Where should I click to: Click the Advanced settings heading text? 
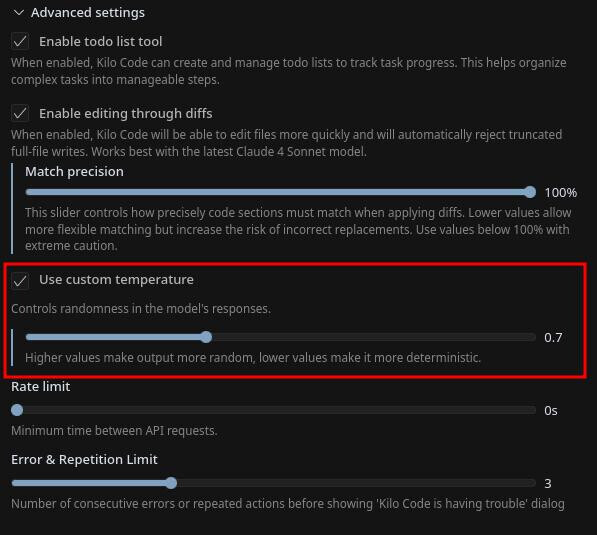point(88,13)
